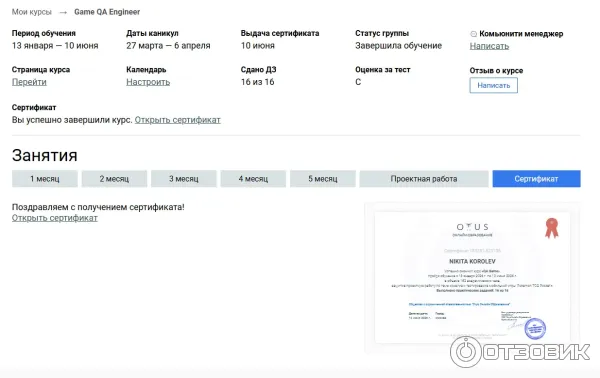
Task: Click the 'Оценка за тест' label
Action: point(383,70)
